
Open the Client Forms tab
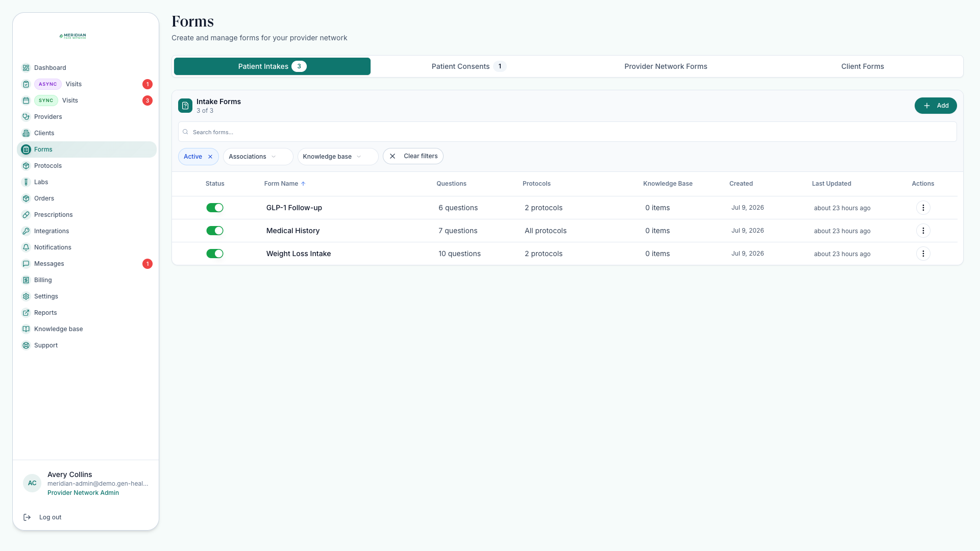point(863,66)
